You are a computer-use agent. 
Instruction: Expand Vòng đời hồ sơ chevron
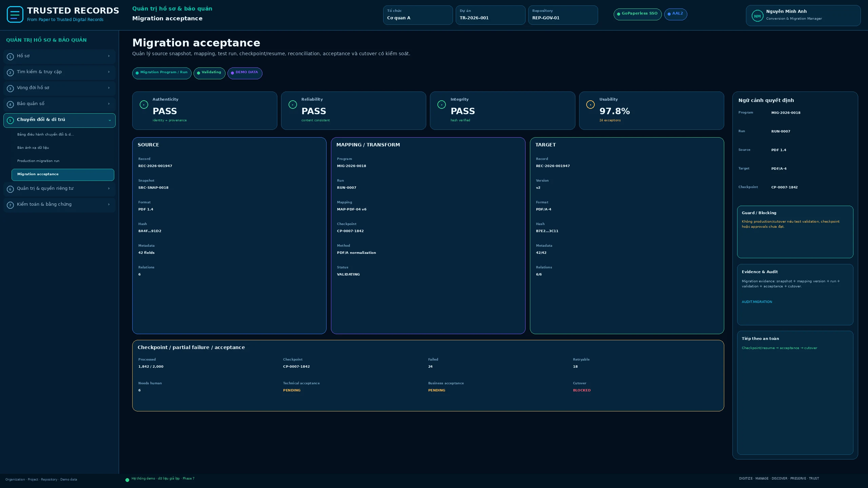(109, 88)
